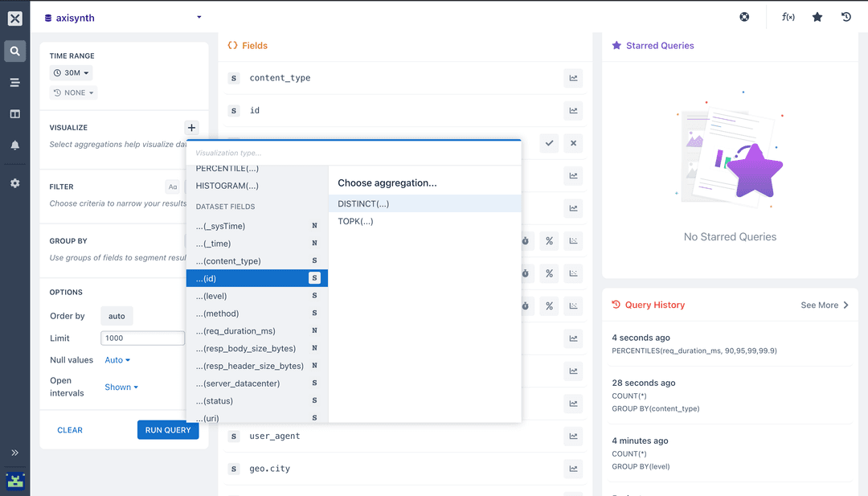Click the percentage icon beside resp_body_size_bytes
The width and height of the screenshot is (868, 496).
coord(549,273)
